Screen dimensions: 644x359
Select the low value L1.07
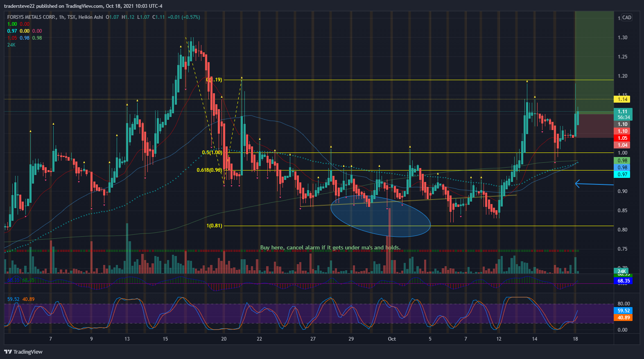(143, 17)
